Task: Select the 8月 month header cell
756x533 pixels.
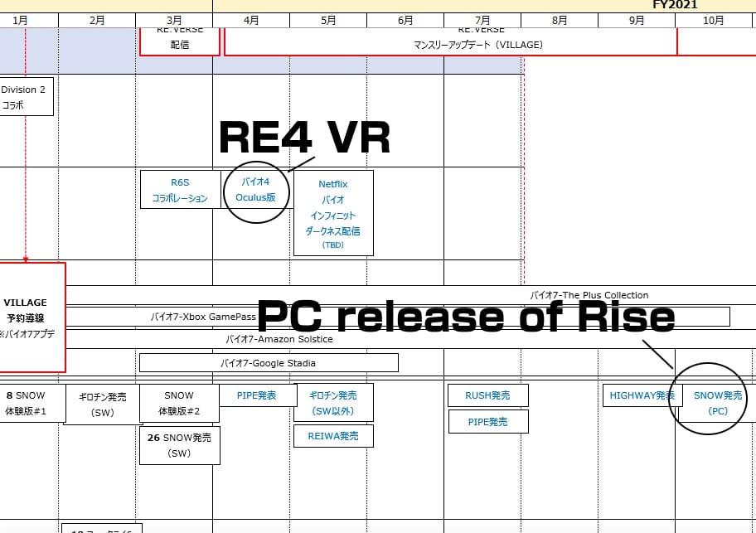Action: tap(559, 20)
